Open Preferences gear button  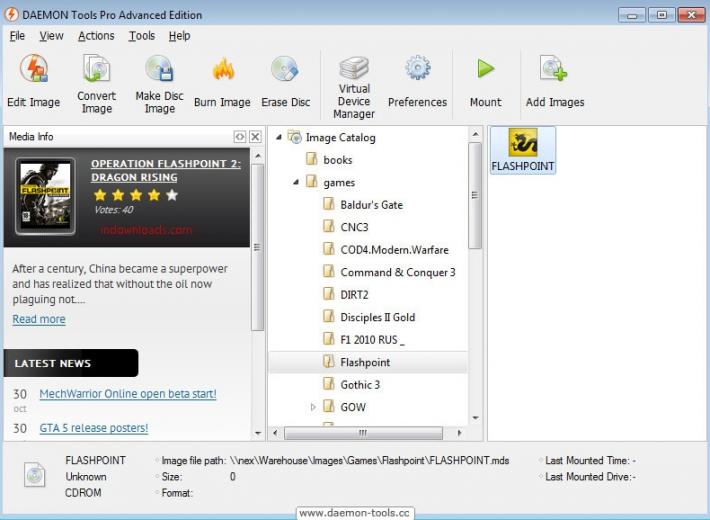417,81
